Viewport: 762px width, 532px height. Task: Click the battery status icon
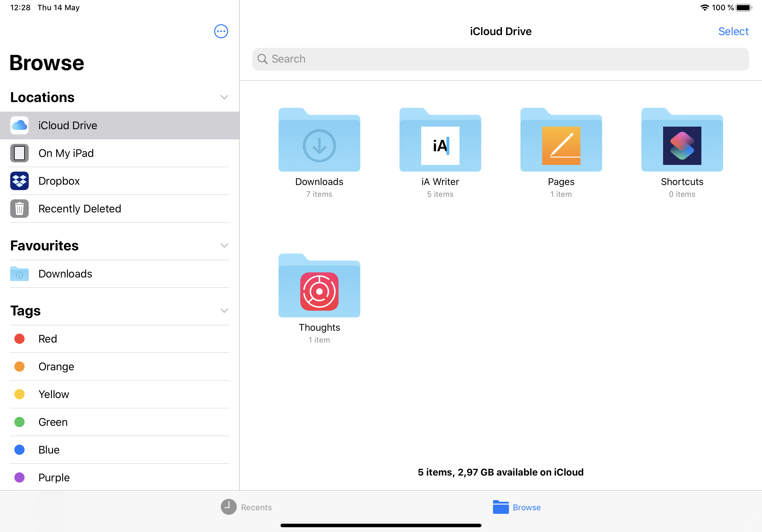click(744, 8)
